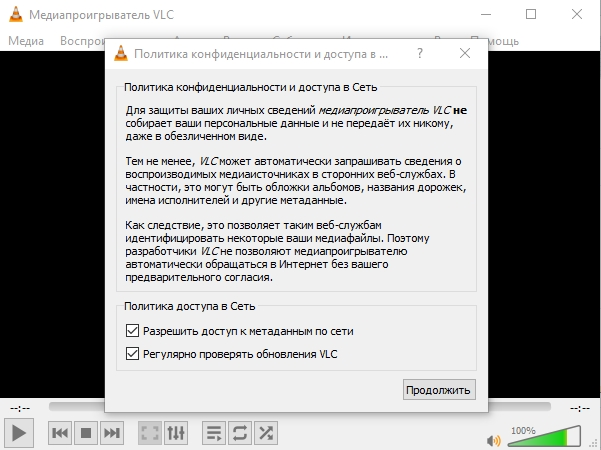Click the Продолжить button
The width and height of the screenshot is (601, 450).
coord(439,390)
